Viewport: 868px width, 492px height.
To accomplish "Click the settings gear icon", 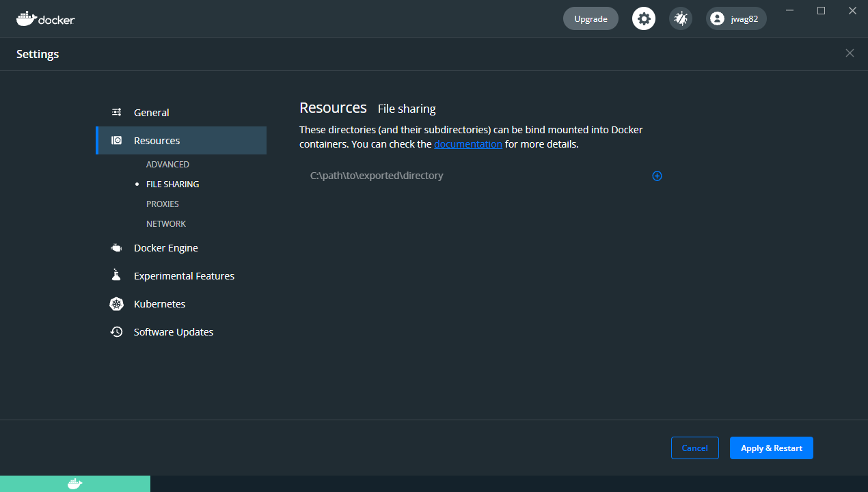I will [643, 18].
